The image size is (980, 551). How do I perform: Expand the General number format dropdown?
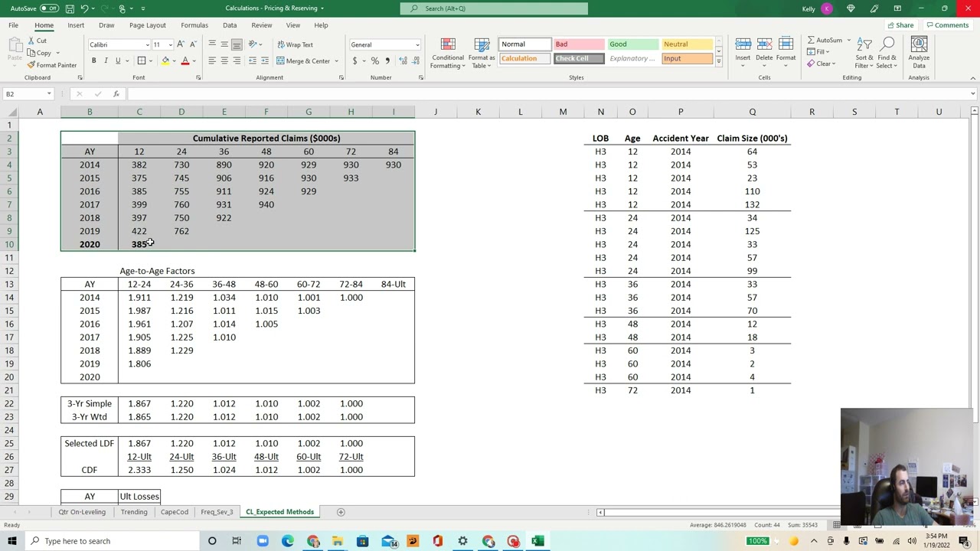(417, 44)
